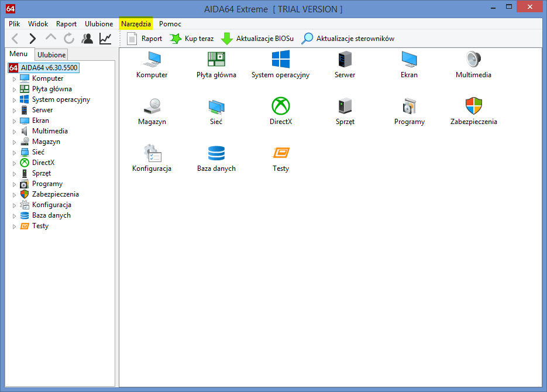
Task: Refresh the view with the circular arrow
Action: [68, 39]
